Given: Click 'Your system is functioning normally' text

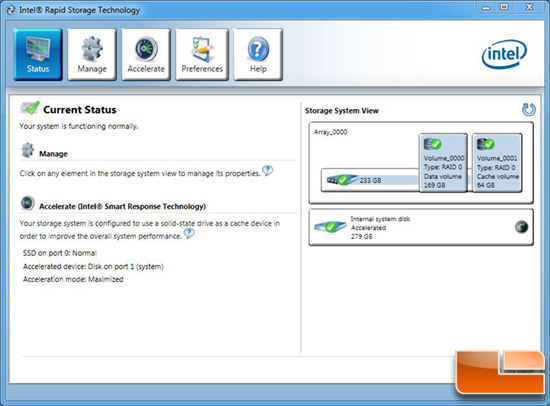Looking at the screenshot, I should coord(79,126).
